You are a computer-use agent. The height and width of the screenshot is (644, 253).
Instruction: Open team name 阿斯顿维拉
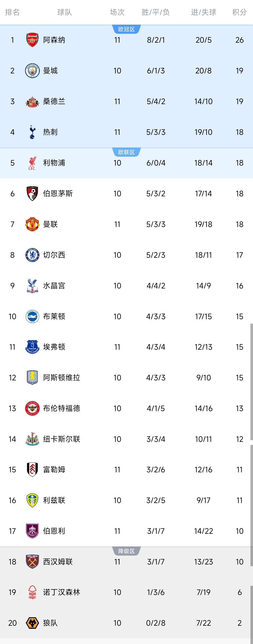coord(61,378)
